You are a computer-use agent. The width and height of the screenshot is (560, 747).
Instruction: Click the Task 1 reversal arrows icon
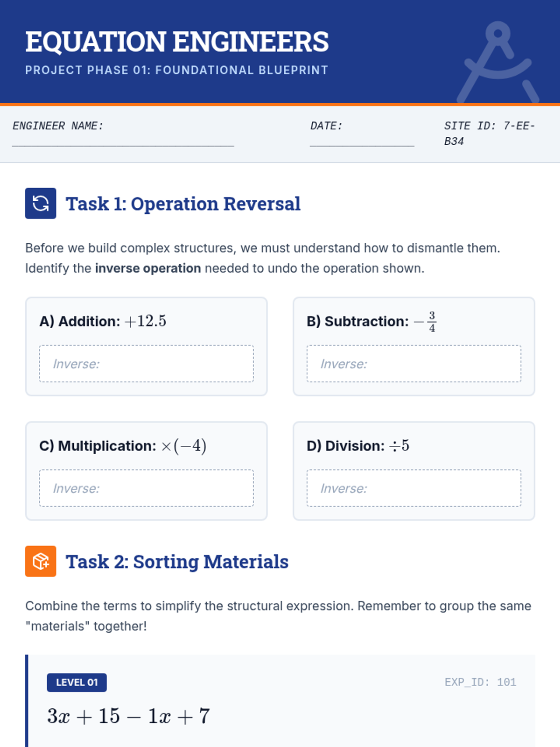coord(41,204)
